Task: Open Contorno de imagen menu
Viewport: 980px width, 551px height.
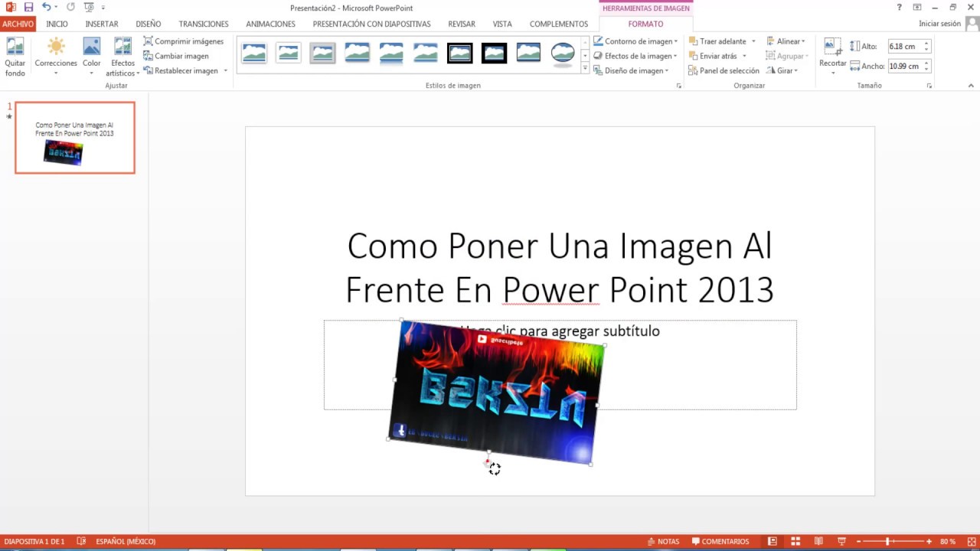Action: coord(635,41)
